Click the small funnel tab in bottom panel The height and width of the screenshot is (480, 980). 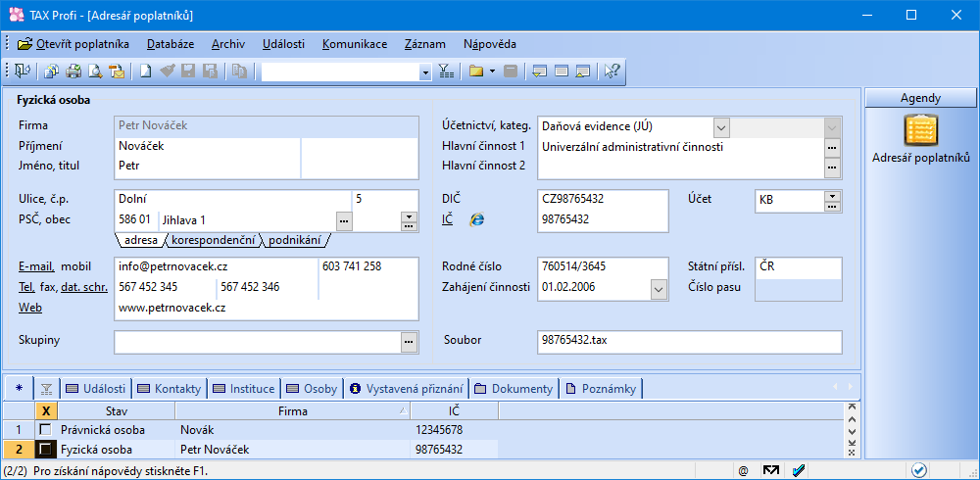46,389
